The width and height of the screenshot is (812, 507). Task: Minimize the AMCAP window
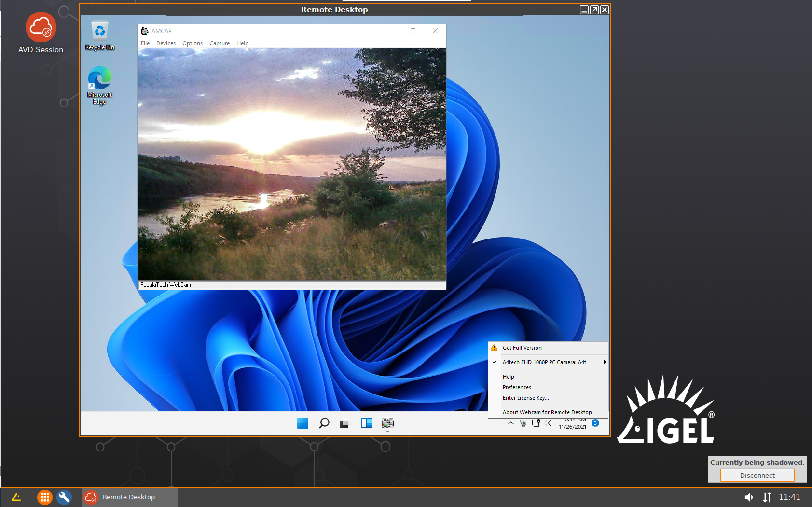(x=391, y=31)
